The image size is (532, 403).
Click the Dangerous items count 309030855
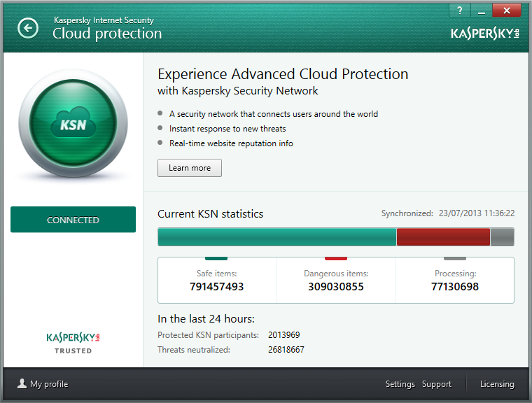click(336, 287)
